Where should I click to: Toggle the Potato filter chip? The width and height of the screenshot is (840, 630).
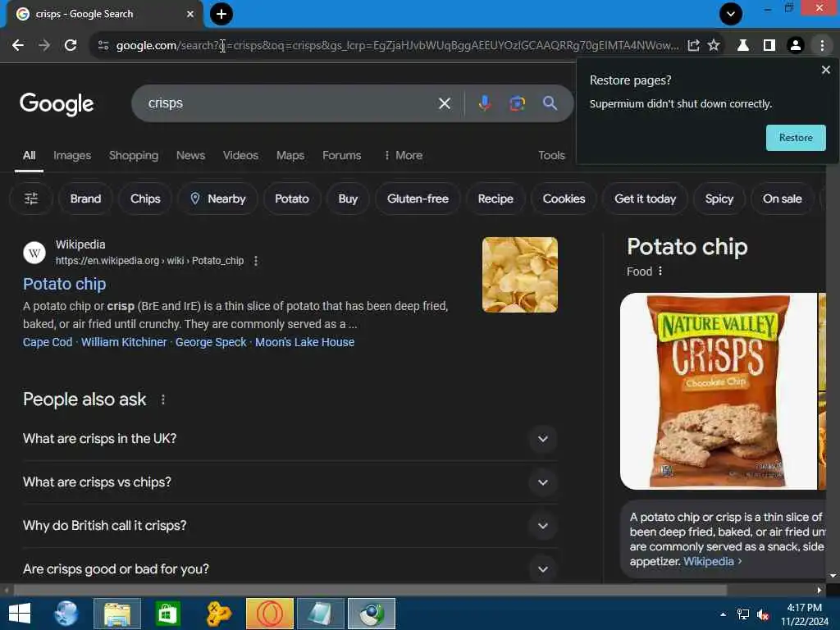coord(292,199)
